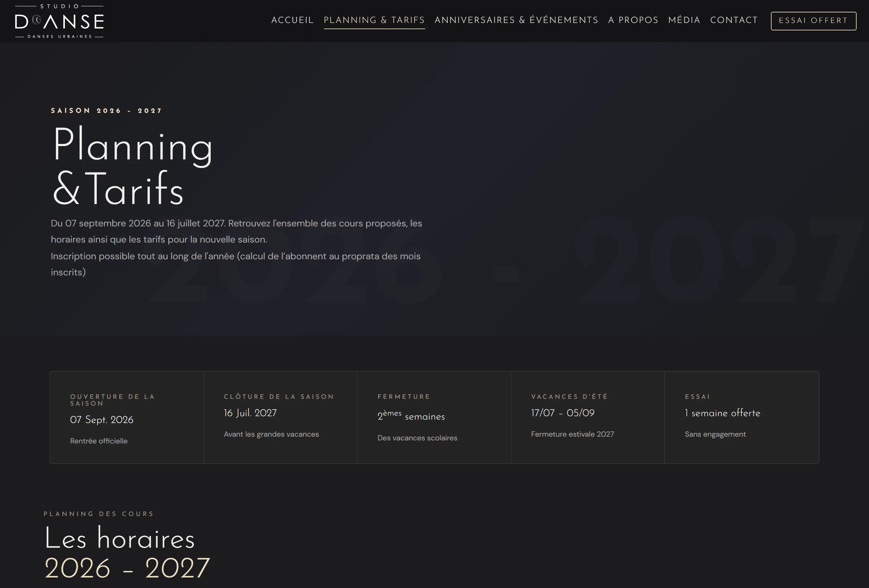
Task: Click 'Sans engagement' caption
Action: coord(715,434)
